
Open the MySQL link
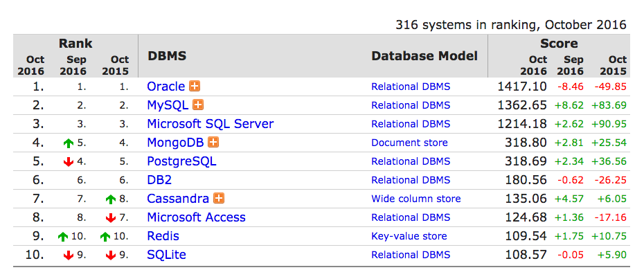(168, 105)
